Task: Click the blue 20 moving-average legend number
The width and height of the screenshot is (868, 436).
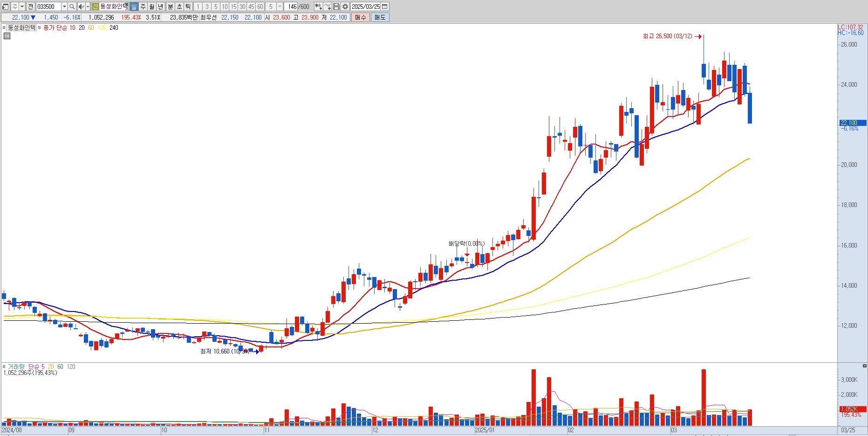Action: click(82, 28)
